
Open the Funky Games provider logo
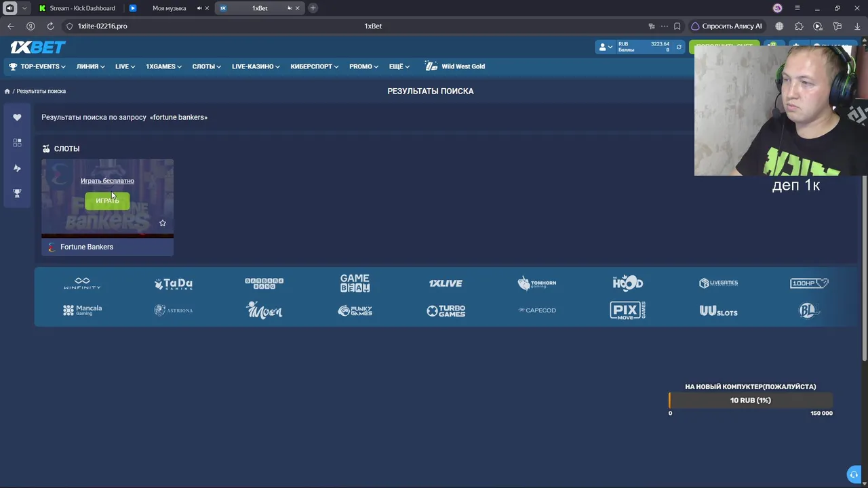(355, 310)
